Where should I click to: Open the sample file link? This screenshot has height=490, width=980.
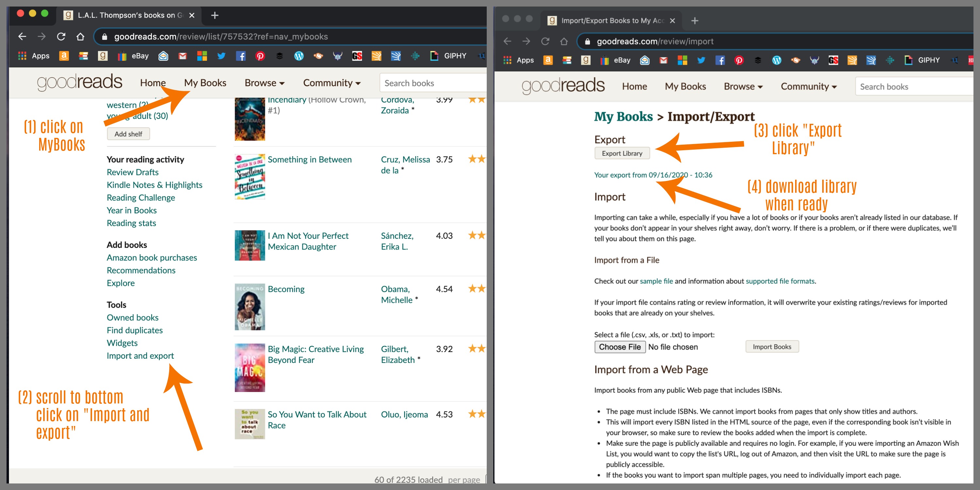[656, 281]
